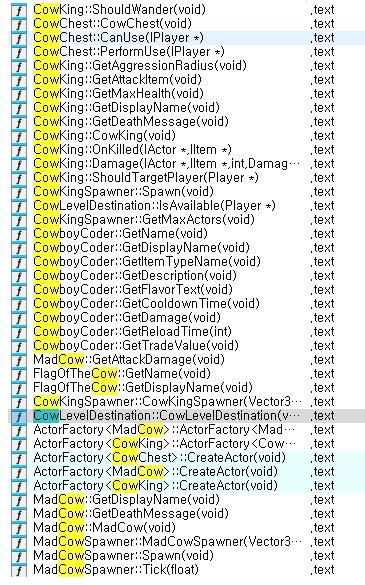Select CowKing::OnKilled(IActor *,IItem *) row

[132, 150]
